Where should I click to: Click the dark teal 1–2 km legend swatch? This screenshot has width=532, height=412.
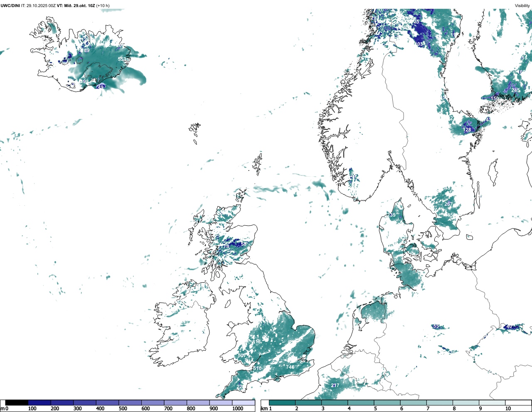pos(282,403)
